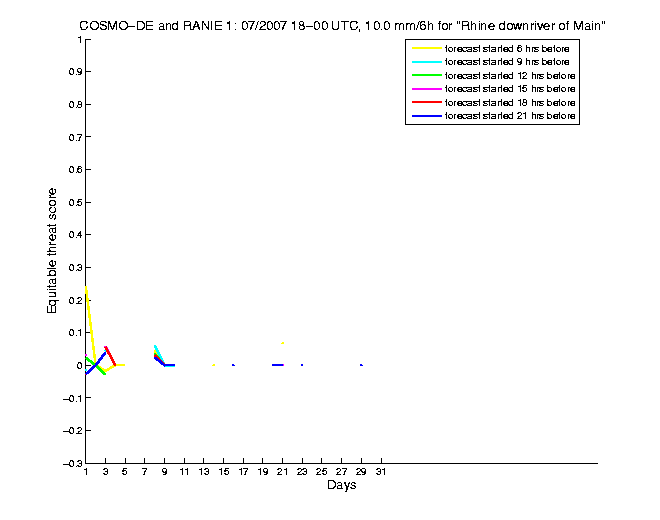
Task: Click legend entry "forecast started 18 hrs before"
Action: 510,103
